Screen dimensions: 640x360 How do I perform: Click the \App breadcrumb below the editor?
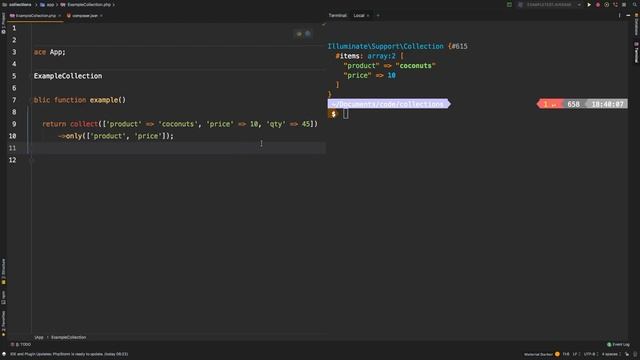click(39, 338)
